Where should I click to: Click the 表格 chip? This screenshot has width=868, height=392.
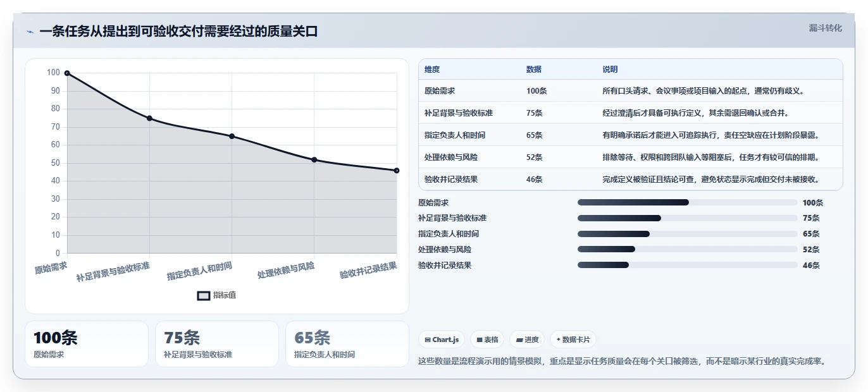click(488, 340)
